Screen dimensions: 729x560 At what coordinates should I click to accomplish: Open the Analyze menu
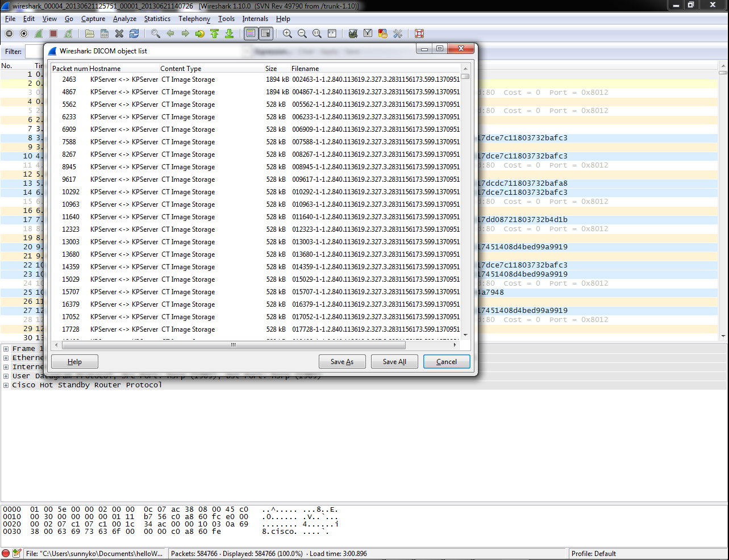pos(124,19)
